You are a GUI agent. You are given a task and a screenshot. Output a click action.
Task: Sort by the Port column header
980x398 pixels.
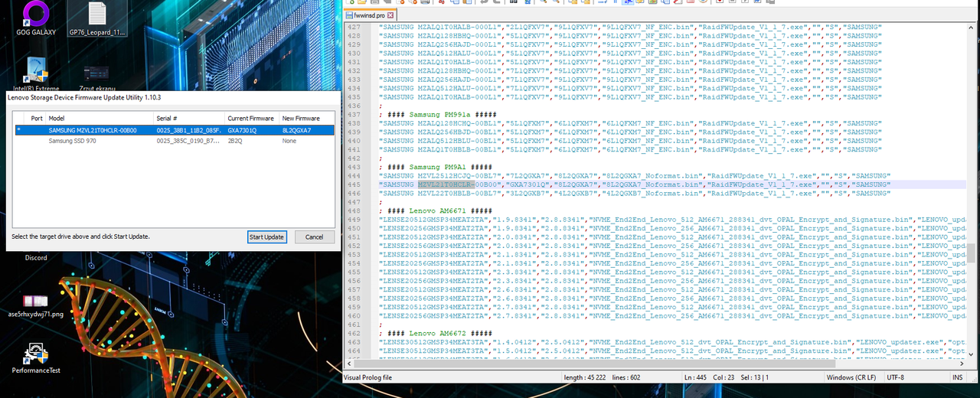pos(37,119)
